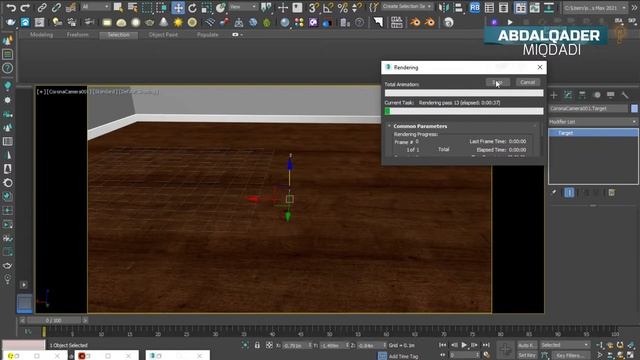
Task: Go to the end frame
Action: pos(486,345)
